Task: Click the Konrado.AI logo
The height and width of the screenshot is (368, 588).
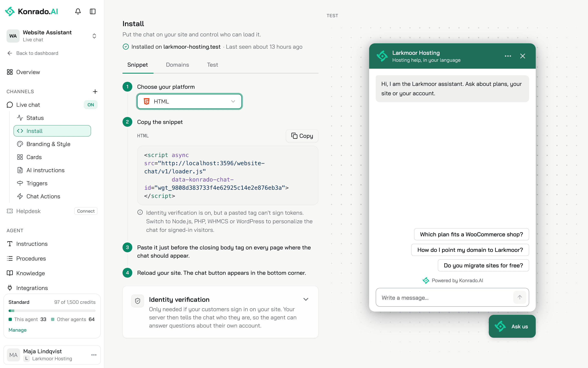Action: coord(32,11)
